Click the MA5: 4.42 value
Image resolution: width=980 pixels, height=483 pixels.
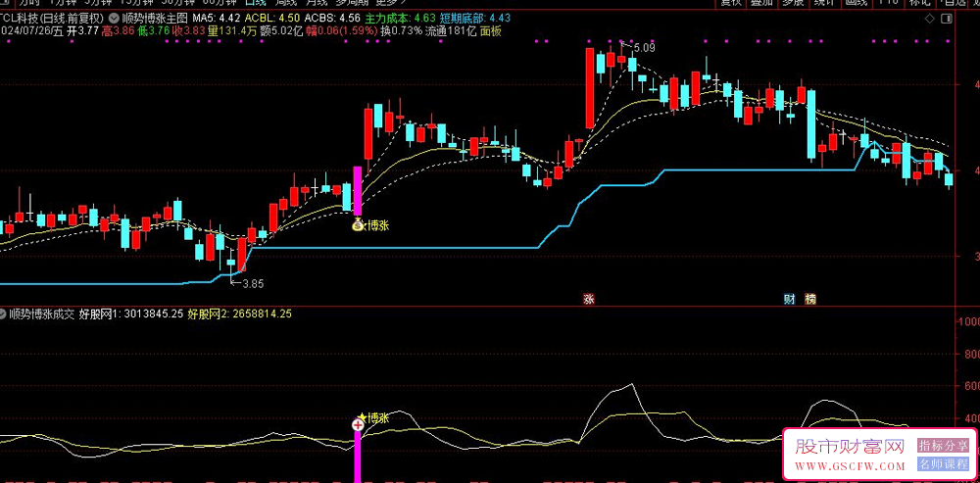coord(216,19)
